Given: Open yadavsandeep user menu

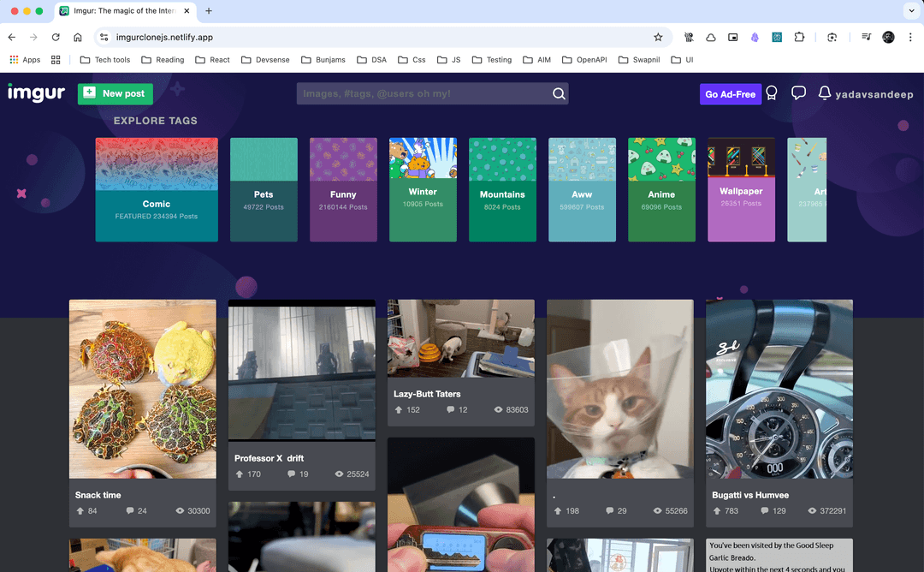Looking at the screenshot, I should click(874, 94).
